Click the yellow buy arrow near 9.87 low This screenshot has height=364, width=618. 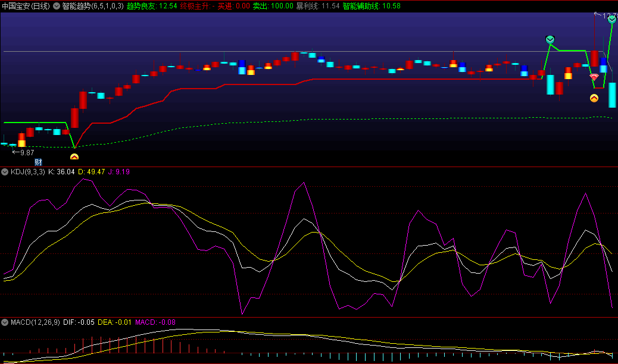[x=74, y=157]
